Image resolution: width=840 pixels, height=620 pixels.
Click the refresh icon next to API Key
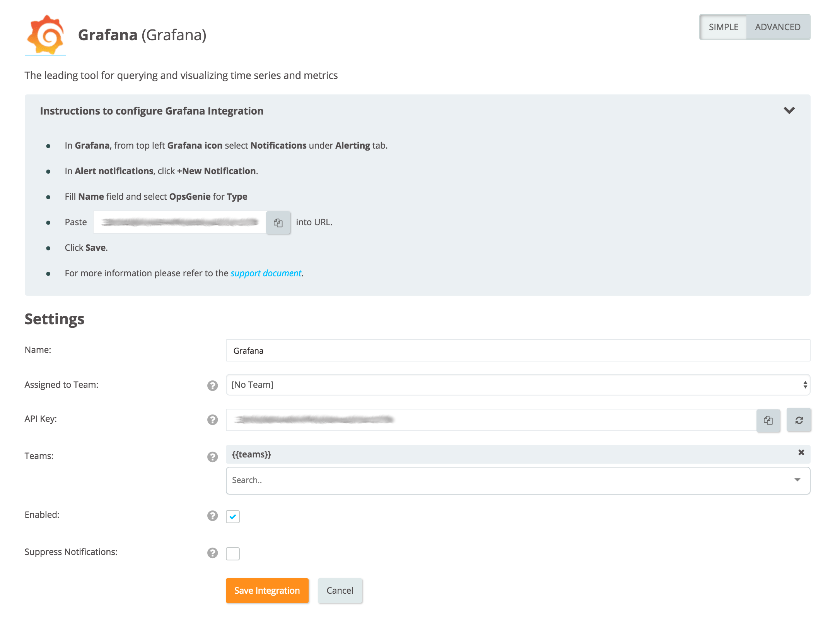(798, 420)
